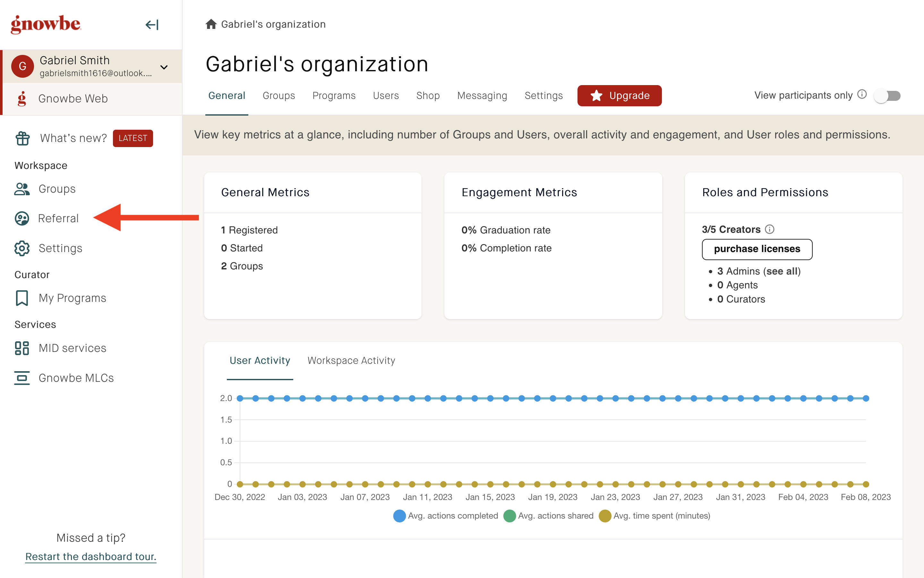Open the My Programs bookmark icon

22,298
